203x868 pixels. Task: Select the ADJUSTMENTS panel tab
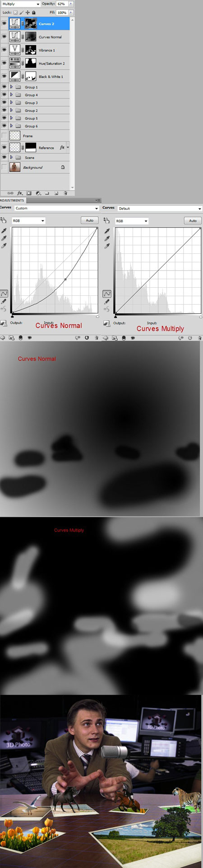tap(13, 200)
